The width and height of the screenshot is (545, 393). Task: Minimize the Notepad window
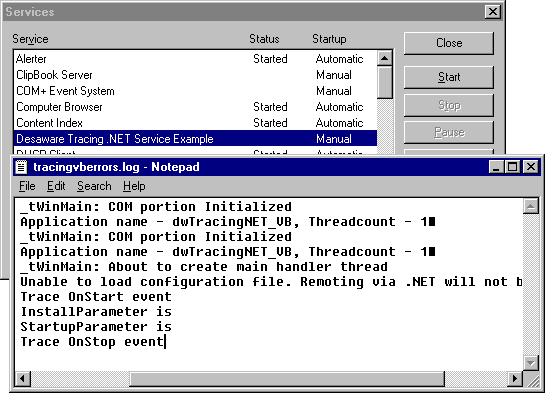(x=496, y=167)
